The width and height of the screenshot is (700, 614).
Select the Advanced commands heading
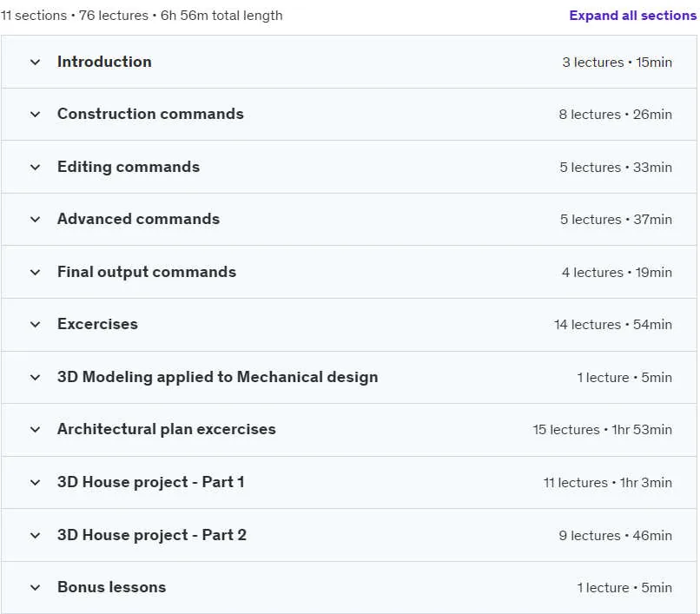pos(138,219)
